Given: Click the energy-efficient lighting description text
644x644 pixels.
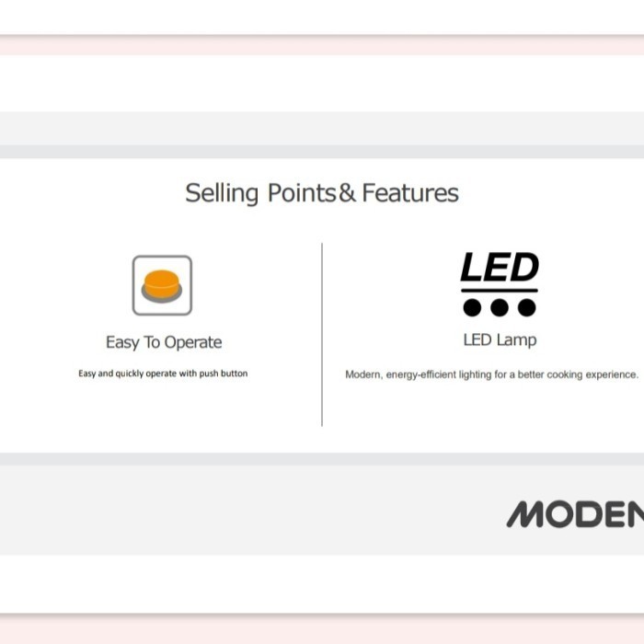Looking at the screenshot, I should tap(491, 374).
